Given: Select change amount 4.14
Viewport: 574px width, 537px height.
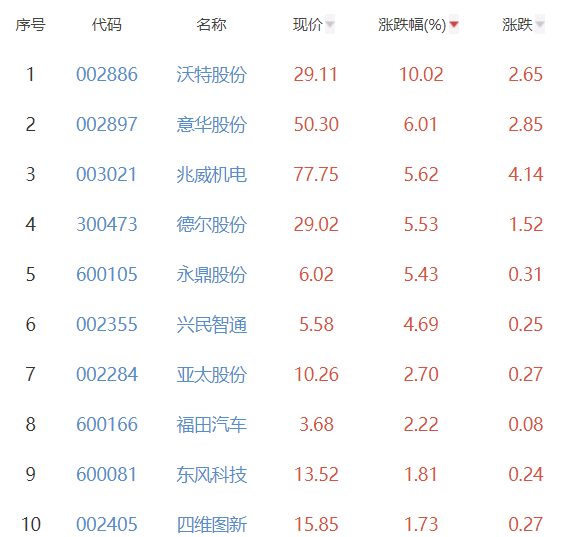Looking at the screenshot, I should pyautogui.click(x=526, y=174).
